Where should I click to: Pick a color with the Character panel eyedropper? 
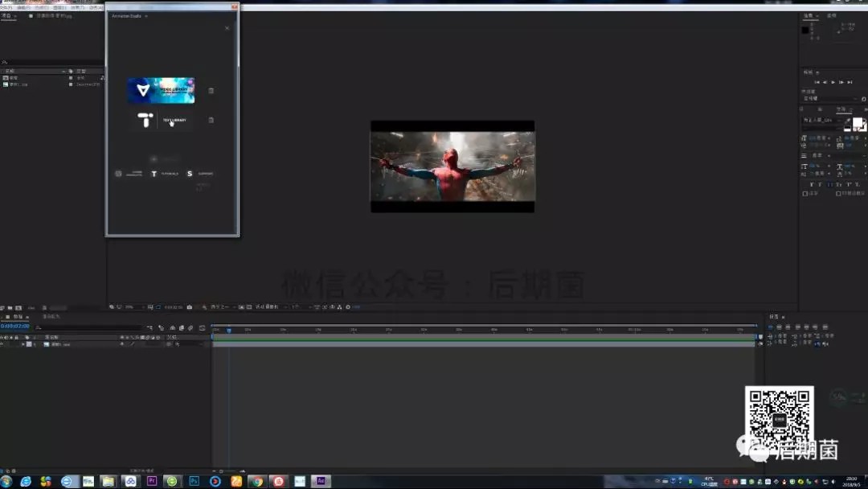[848, 121]
